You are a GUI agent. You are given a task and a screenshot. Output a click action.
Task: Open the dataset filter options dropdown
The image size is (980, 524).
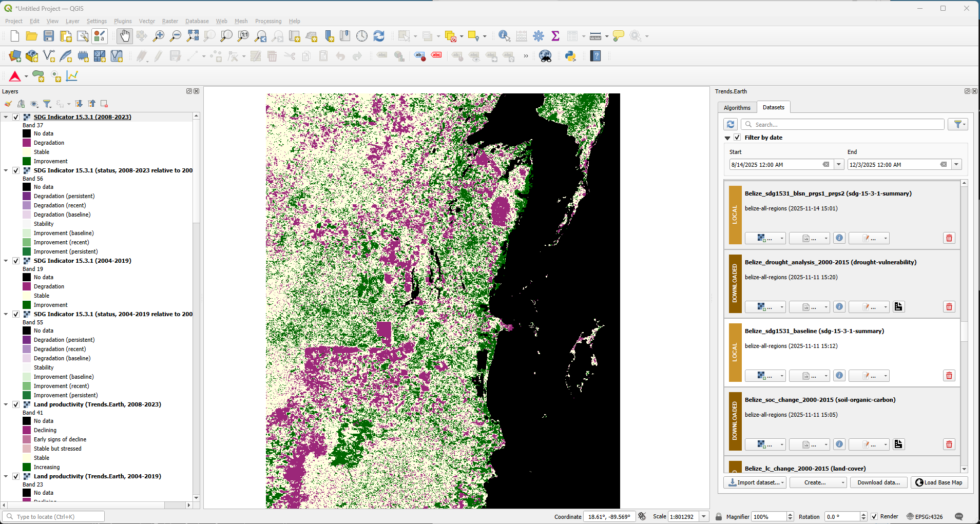(x=958, y=124)
